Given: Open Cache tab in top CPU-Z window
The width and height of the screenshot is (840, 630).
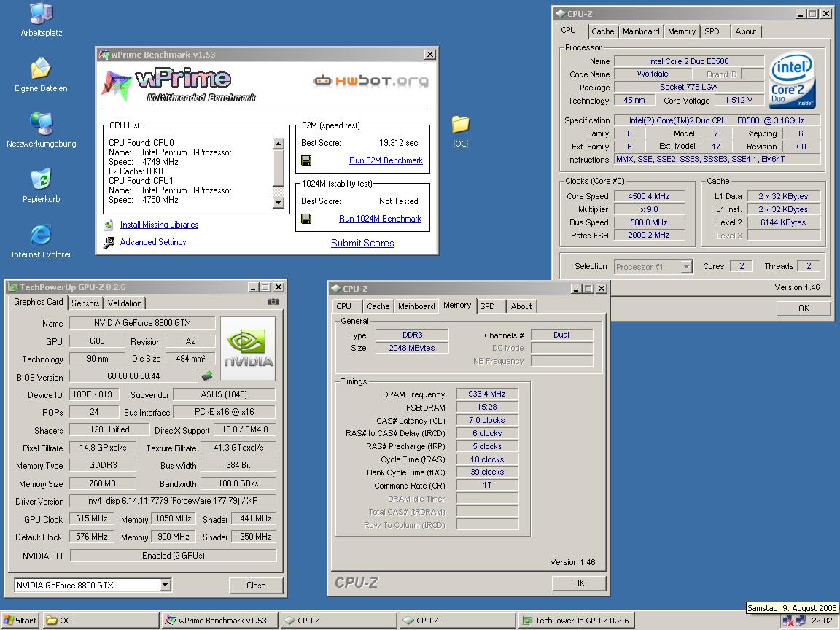Looking at the screenshot, I should coord(603,31).
